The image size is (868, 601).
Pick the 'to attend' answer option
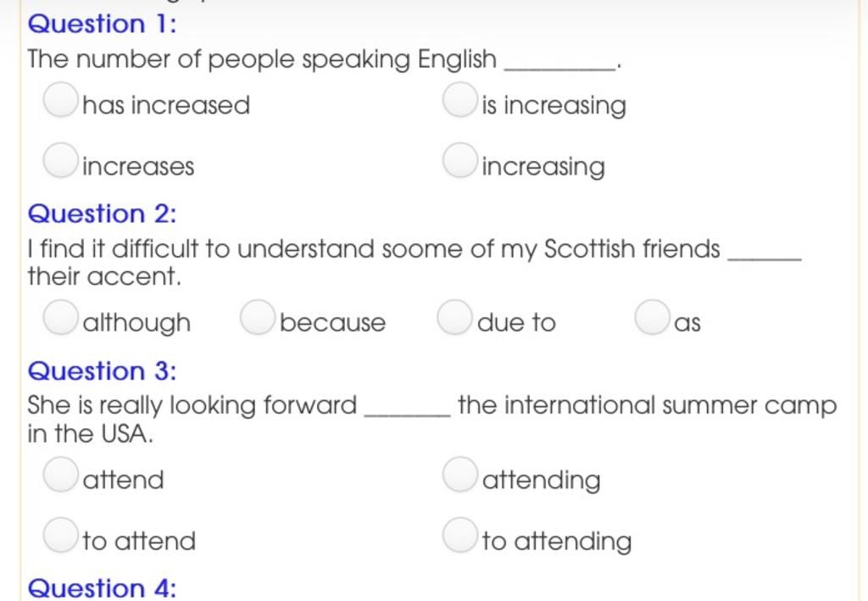click(x=60, y=535)
